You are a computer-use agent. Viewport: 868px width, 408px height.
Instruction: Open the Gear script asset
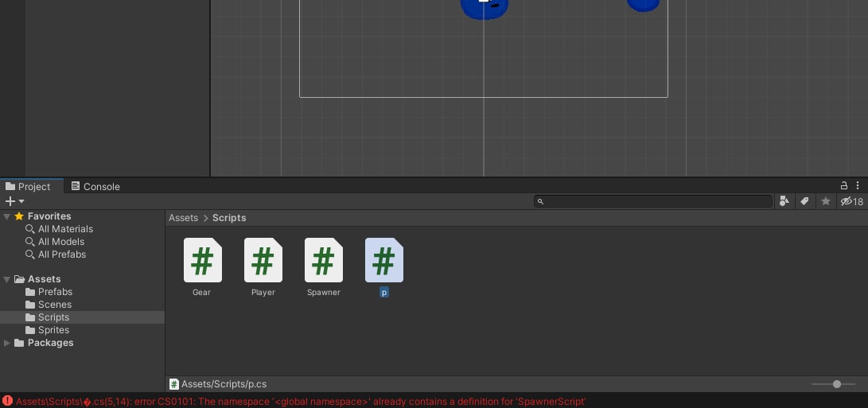pos(202,261)
